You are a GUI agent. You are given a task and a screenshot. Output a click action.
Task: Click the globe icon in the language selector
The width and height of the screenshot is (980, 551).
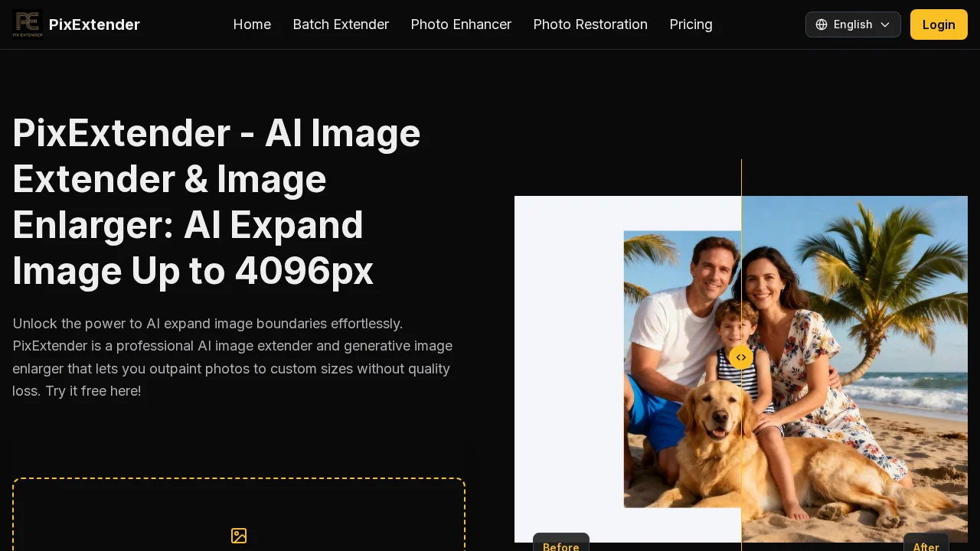point(822,24)
